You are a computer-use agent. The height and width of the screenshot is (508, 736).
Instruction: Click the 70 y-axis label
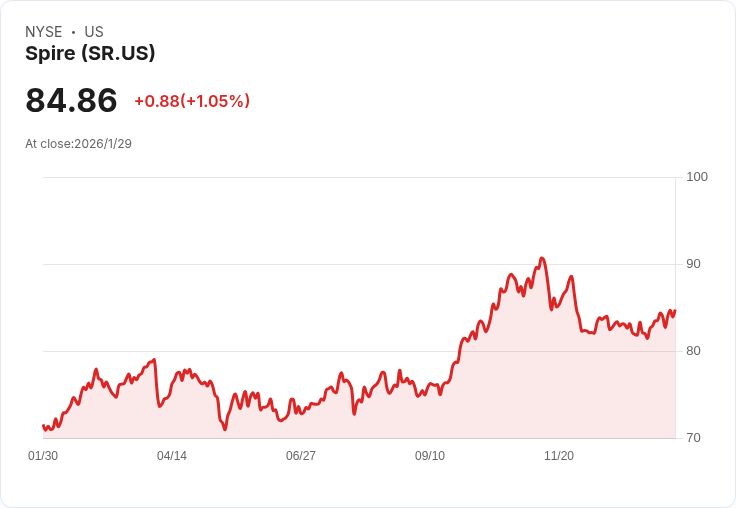[x=693, y=438]
